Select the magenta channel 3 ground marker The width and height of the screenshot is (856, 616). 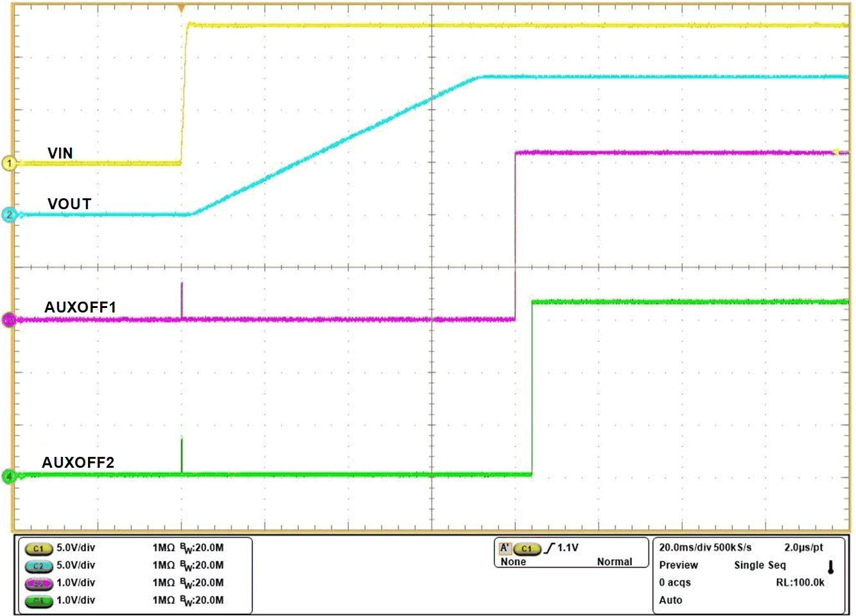(9, 320)
